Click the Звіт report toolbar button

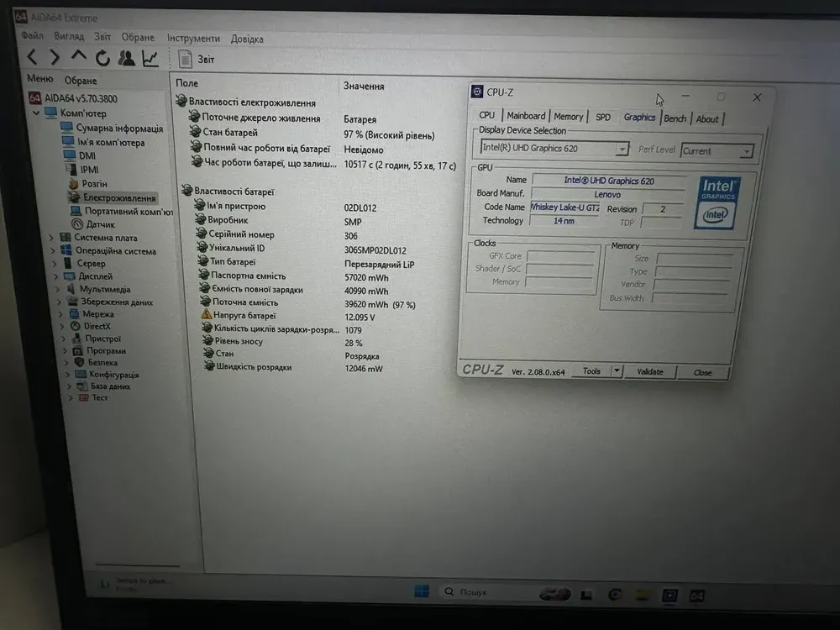(197, 60)
